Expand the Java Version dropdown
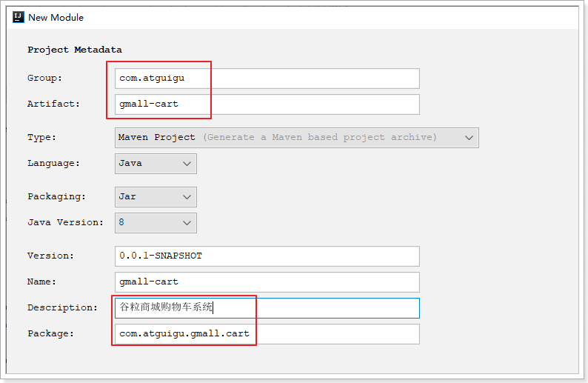 coord(156,223)
